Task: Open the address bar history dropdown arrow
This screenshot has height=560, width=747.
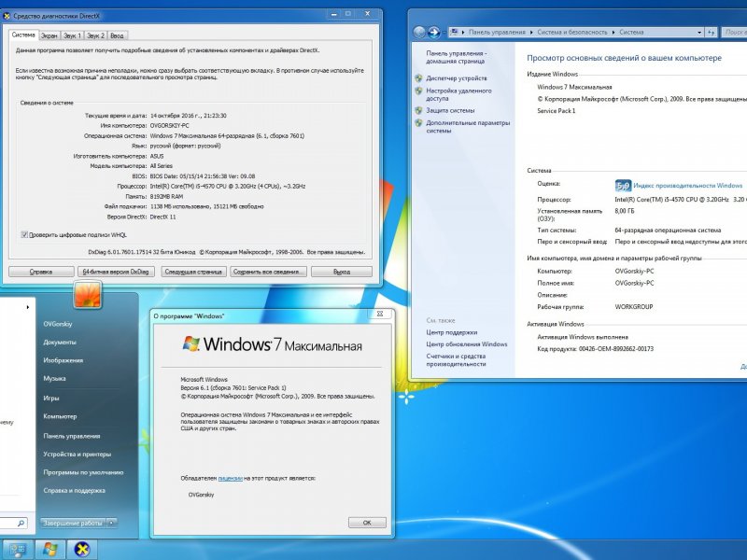Action: tap(699, 33)
